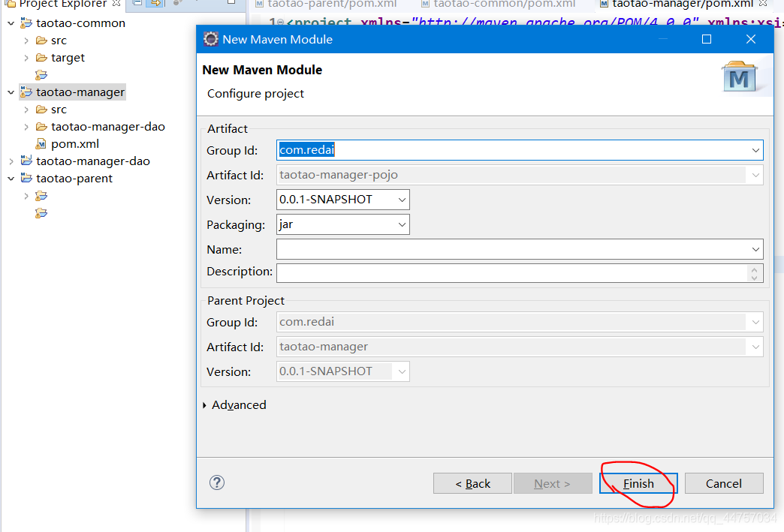This screenshot has width=784, height=532.
Task: Open the Artifact Version dropdown
Action: pos(402,200)
